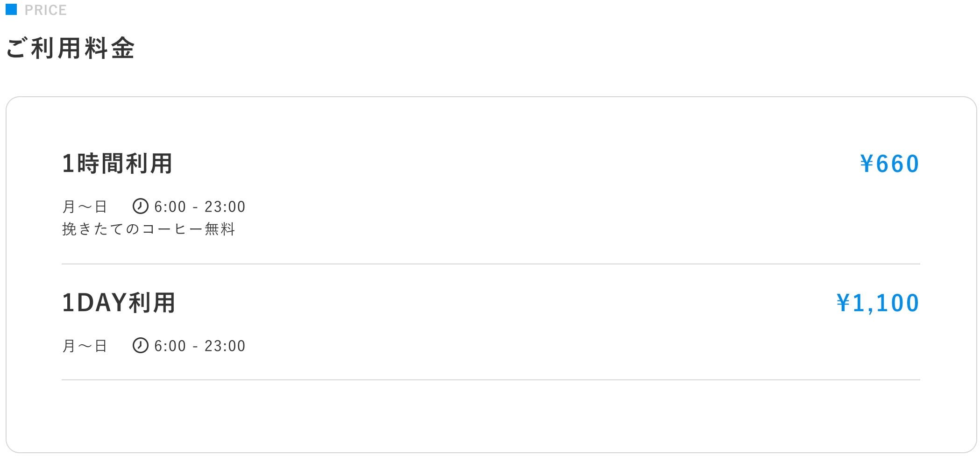This screenshot has height=456, width=980.
Task: Select the 1時間利用 plan title
Action: [117, 164]
